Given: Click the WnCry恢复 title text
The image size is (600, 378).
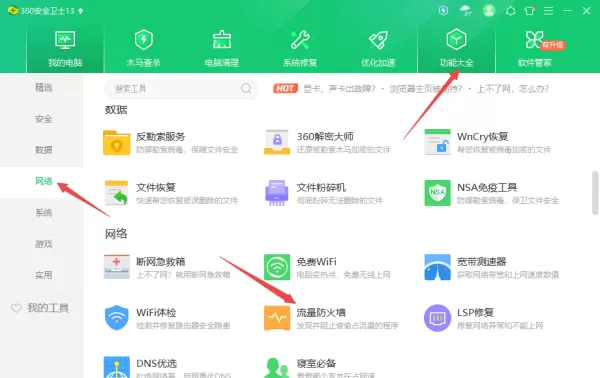Looking at the screenshot, I should pos(483,137).
